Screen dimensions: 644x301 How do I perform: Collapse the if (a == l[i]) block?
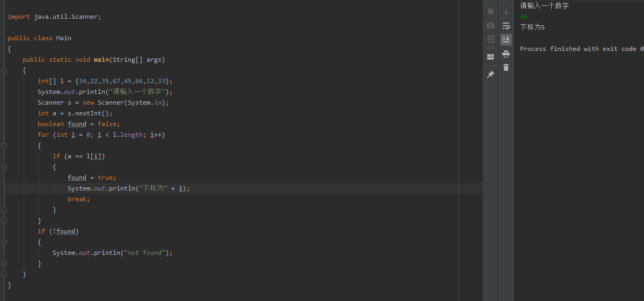click(4, 167)
